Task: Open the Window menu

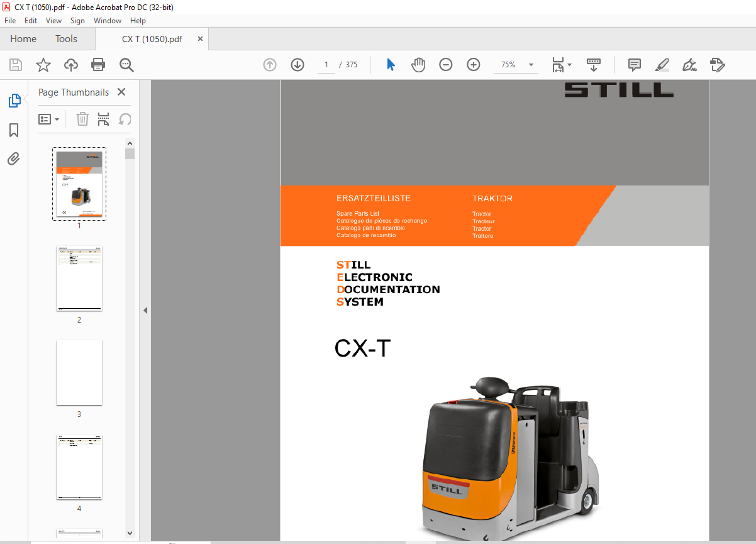Action: pos(108,21)
